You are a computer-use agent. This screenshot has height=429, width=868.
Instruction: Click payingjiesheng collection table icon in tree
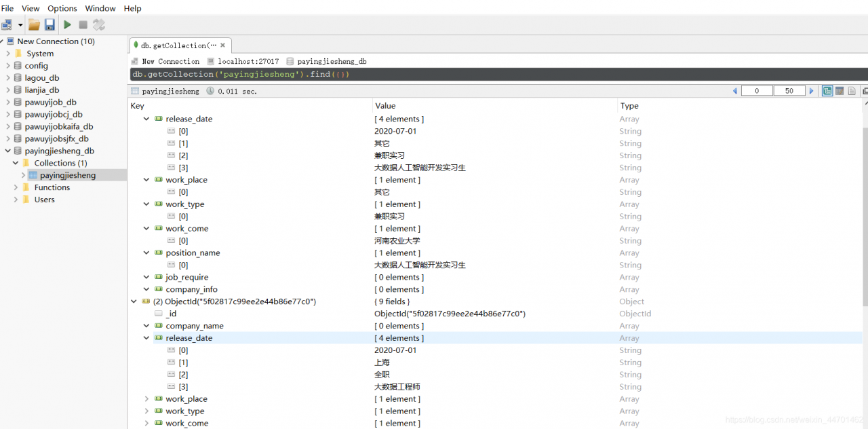coord(33,175)
